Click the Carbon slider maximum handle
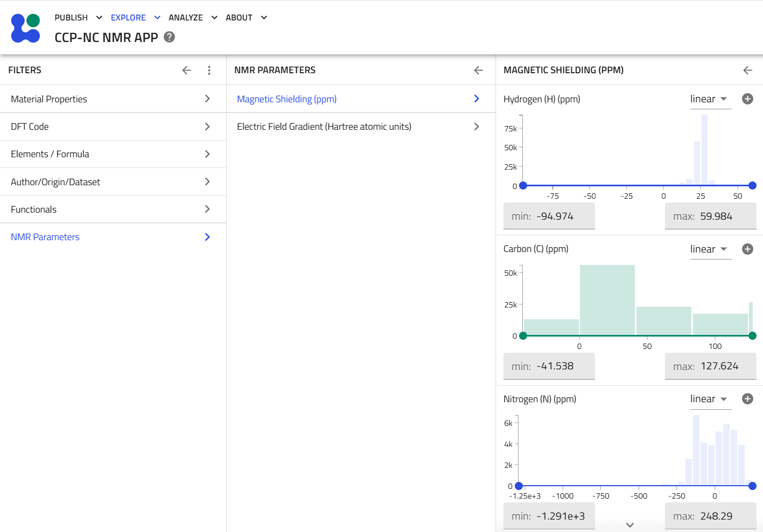 tap(753, 336)
